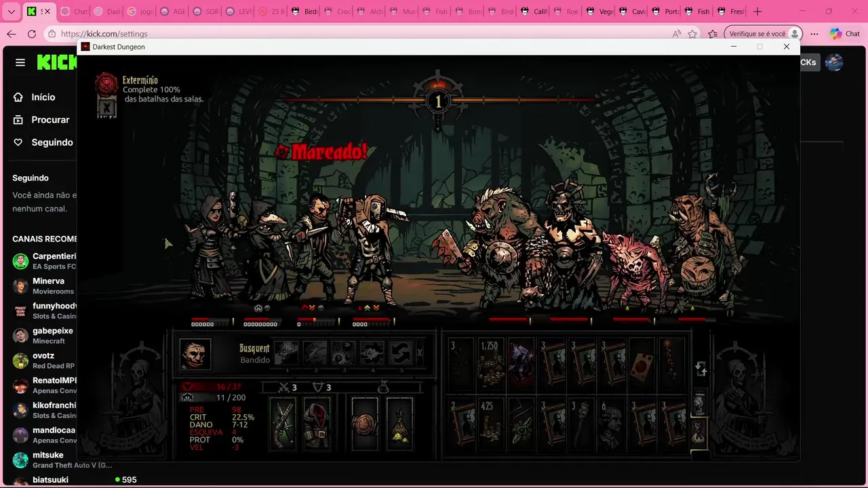The width and height of the screenshot is (868, 488).
Task: Select the move/swap position skill icon
Action: coord(401,353)
